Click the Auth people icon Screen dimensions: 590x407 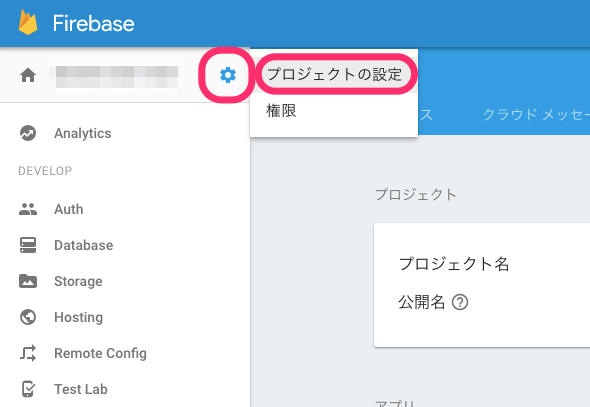click(28, 209)
